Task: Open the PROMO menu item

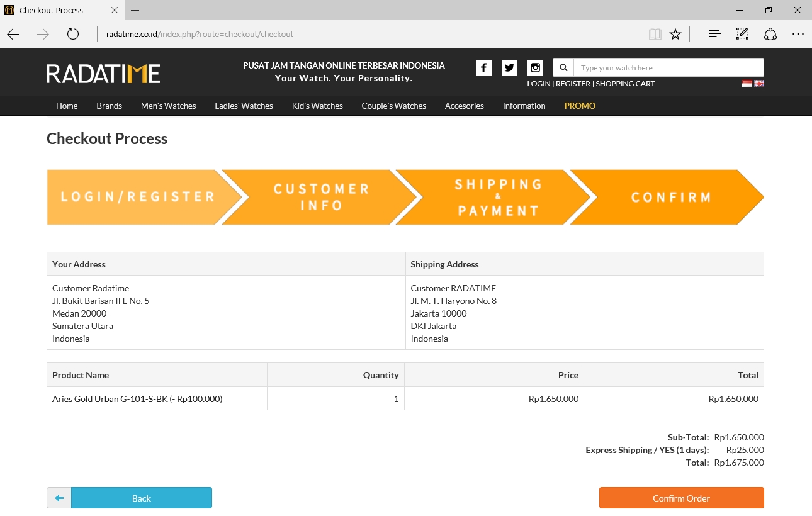Action: 580,106
